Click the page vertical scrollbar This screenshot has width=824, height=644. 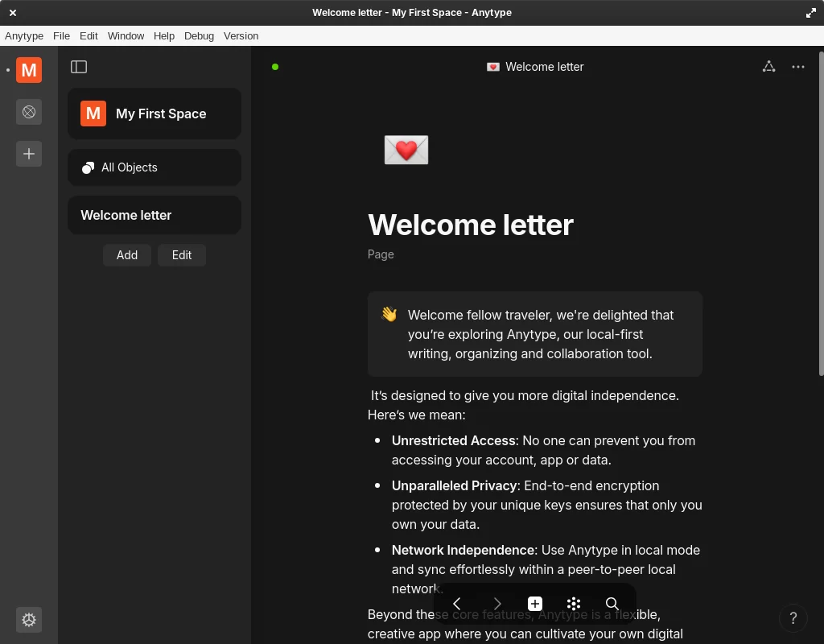pos(821,213)
